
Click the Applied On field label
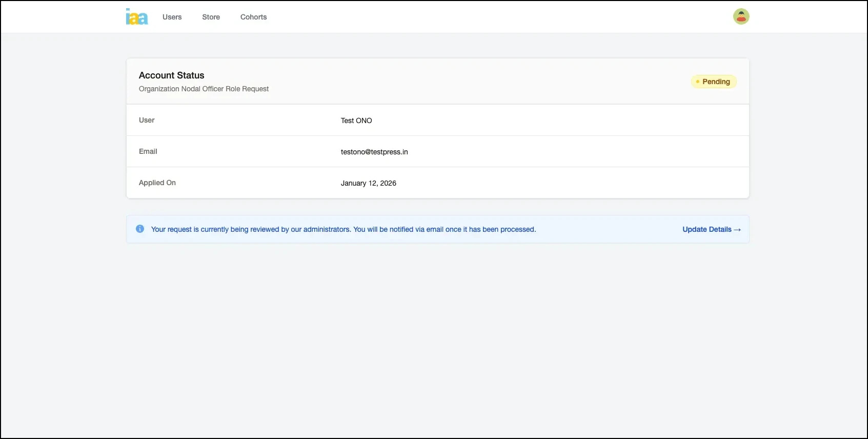pyautogui.click(x=157, y=183)
